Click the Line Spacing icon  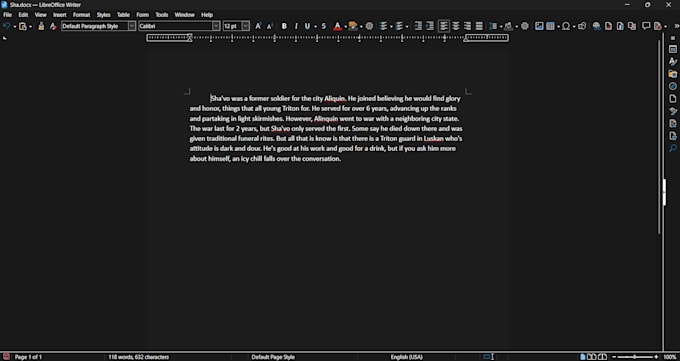click(493, 26)
